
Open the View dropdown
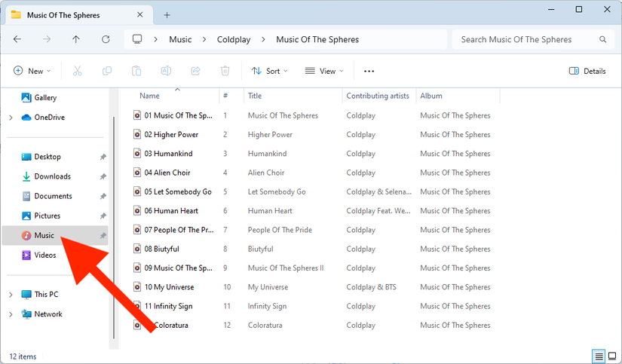pos(324,71)
